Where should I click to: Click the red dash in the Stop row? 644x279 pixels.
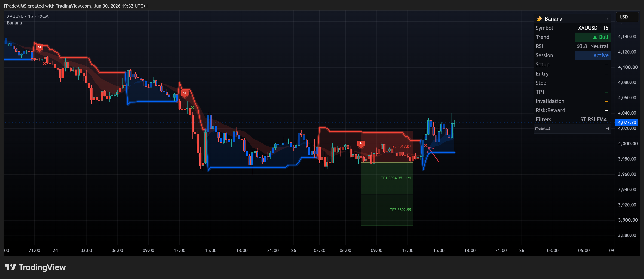tap(606, 83)
